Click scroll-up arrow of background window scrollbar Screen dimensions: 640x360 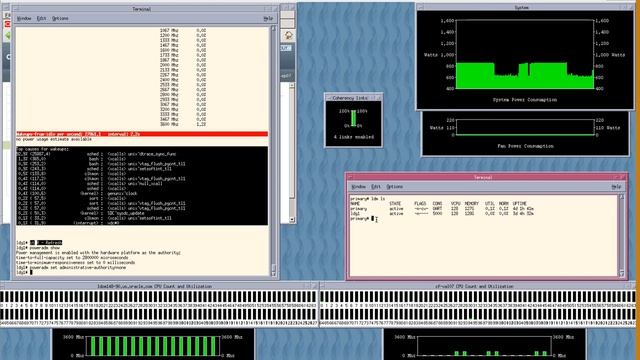tap(292, 85)
